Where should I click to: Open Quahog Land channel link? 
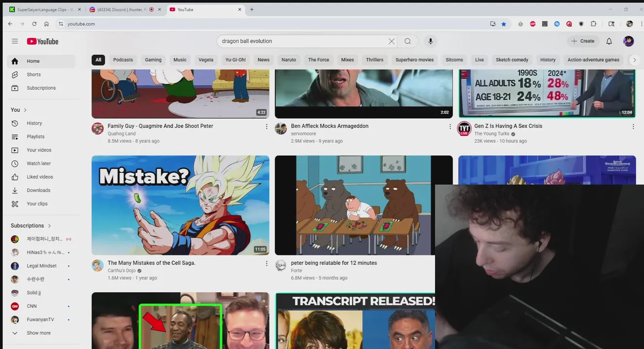[x=122, y=134]
